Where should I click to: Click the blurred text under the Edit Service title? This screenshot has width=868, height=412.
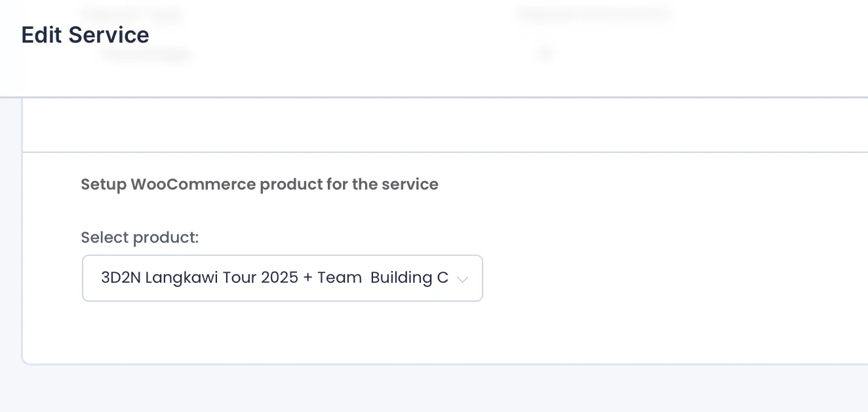[146, 55]
